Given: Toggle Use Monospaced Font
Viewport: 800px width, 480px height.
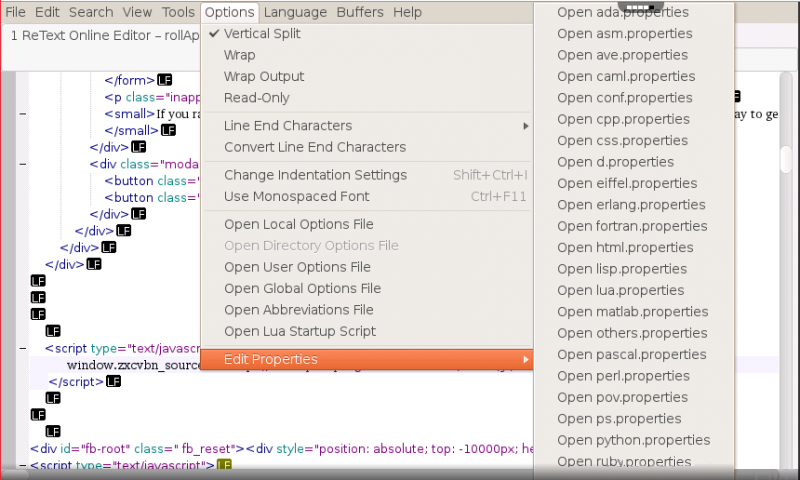Looking at the screenshot, I should pyautogui.click(x=297, y=196).
